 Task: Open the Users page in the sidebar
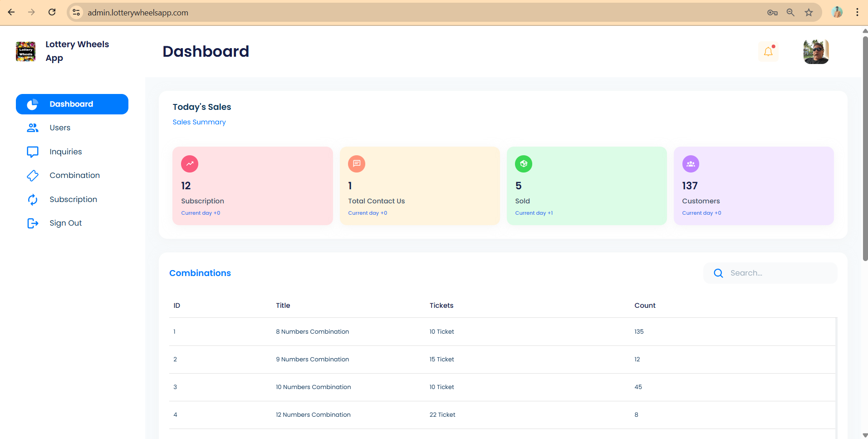[60, 128]
